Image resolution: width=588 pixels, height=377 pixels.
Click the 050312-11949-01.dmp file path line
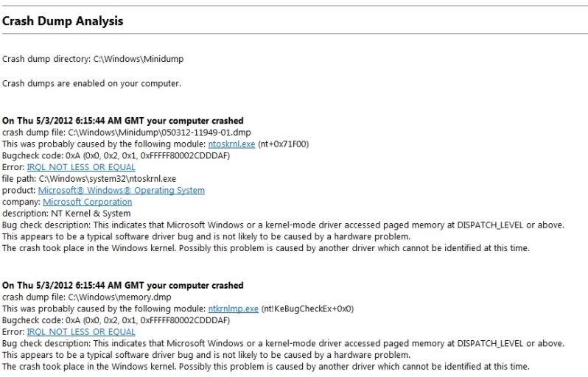(127, 133)
